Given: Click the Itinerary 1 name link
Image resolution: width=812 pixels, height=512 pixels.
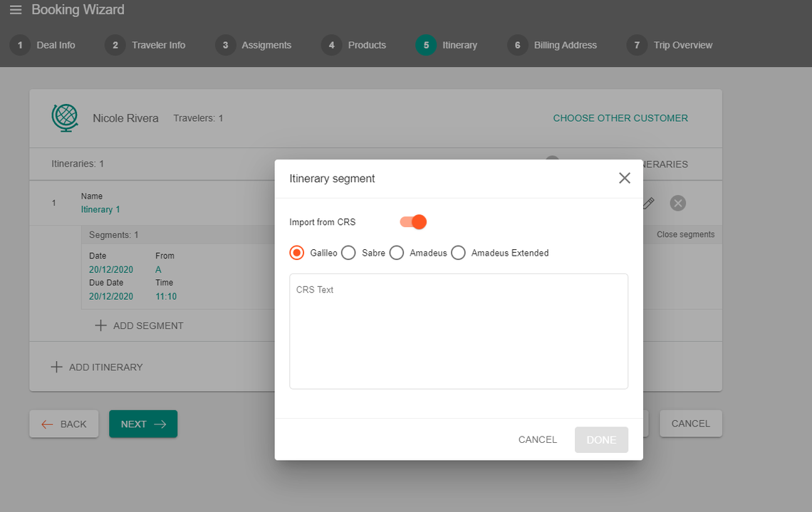Looking at the screenshot, I should pyautogui.click(x=100, y=209).
